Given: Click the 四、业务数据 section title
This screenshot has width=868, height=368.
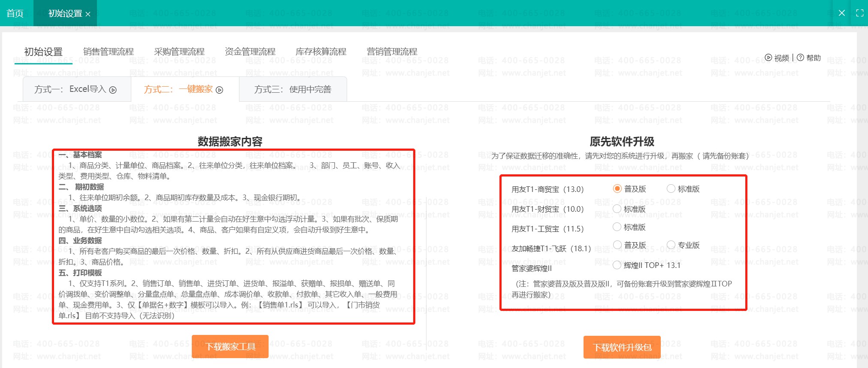Looking at the screenshot, I should click(80, 240).
